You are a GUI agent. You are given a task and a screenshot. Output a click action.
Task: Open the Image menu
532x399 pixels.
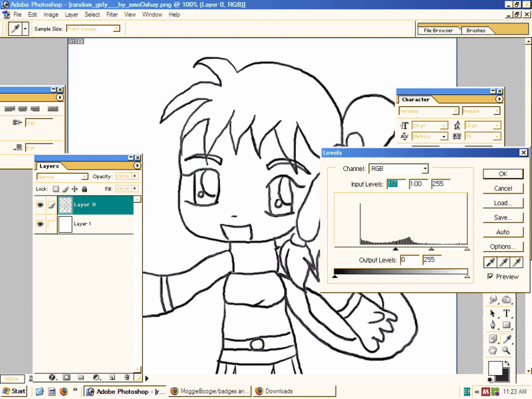click(x=51, y=15)
